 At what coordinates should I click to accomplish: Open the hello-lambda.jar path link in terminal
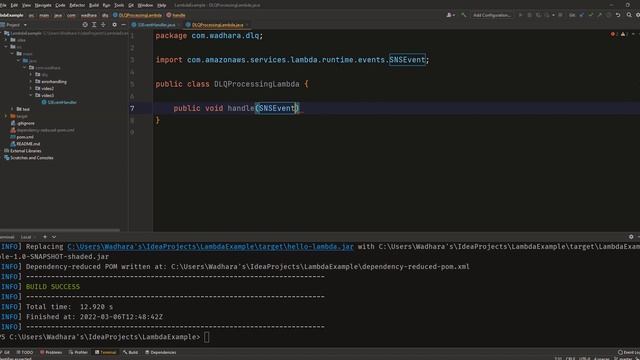(x=210, y=247)
